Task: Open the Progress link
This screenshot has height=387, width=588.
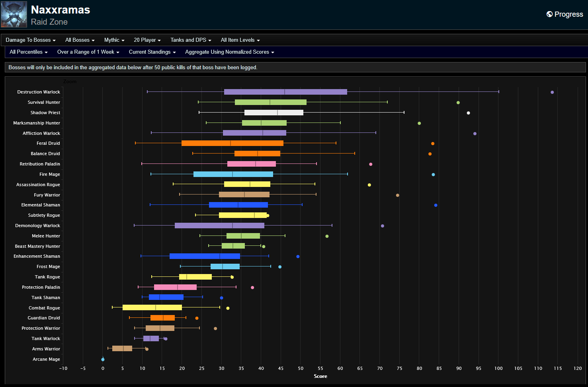Action: (568, 14)
